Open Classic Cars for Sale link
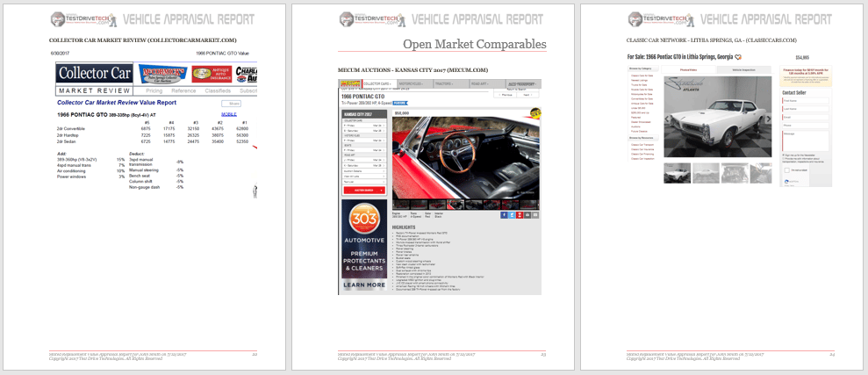868x375 pixels. [x=642, y=75]
